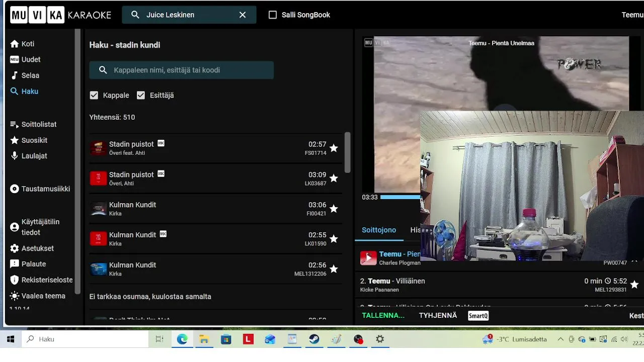Open File Explorer from taskbar
This screenshot has width=644, height=362.
coord(204,339)
